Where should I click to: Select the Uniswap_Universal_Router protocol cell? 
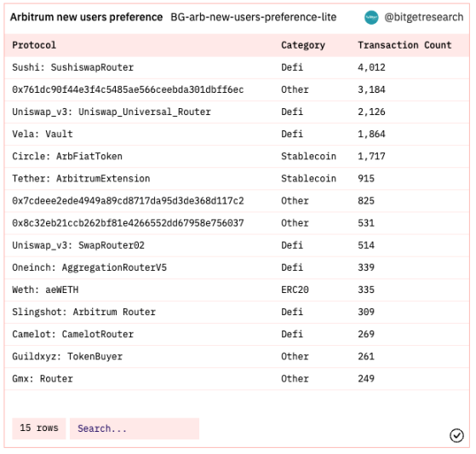[x=112, y=112]
